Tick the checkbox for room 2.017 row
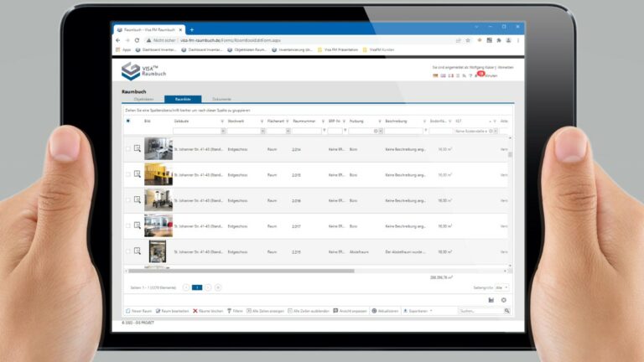The height and width of the screenshot is (362, 644). coord(128,225)
